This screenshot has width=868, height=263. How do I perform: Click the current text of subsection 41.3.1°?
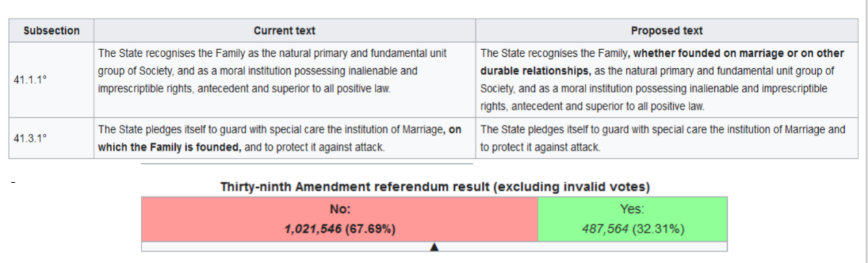pos(285,138)
